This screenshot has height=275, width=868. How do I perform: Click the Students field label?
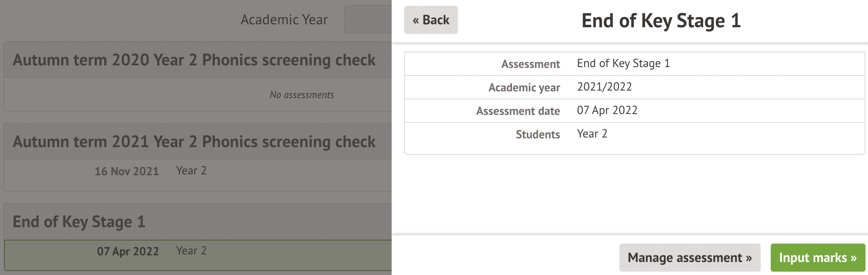[538, 135]
